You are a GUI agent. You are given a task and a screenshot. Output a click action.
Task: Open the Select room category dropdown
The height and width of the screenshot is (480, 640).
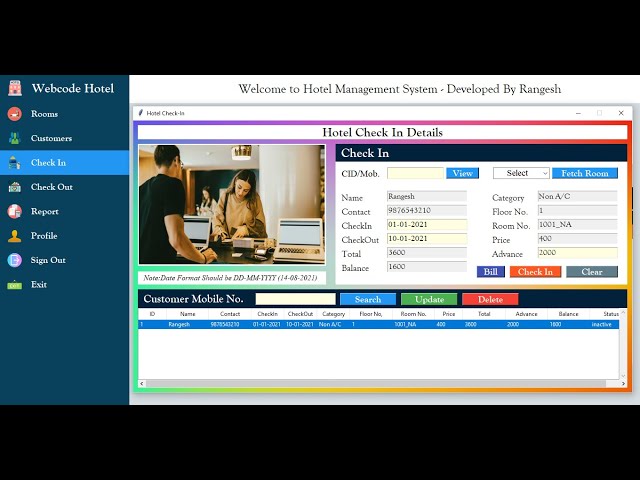[x=521, y=173]
